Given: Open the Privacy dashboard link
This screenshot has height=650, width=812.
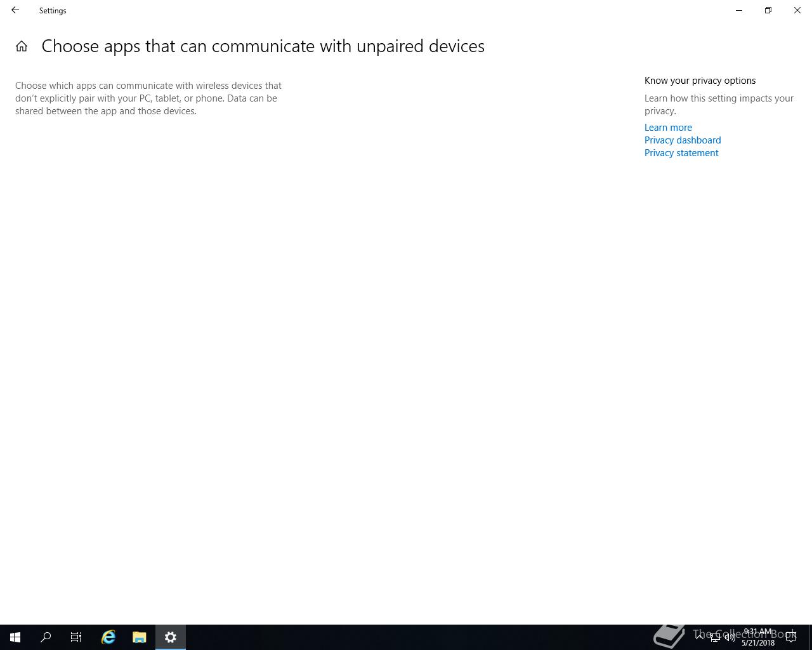Looking at the screenshot, I should tap(683, 140).
